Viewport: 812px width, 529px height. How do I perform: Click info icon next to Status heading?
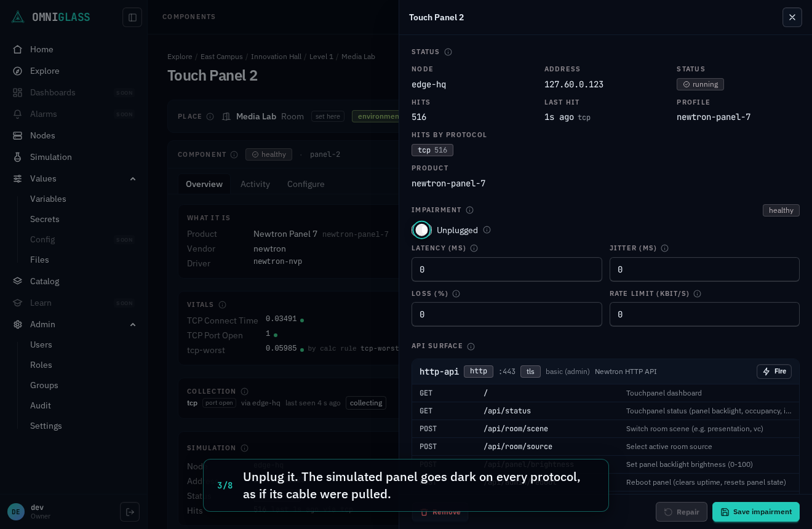(448, 52)
